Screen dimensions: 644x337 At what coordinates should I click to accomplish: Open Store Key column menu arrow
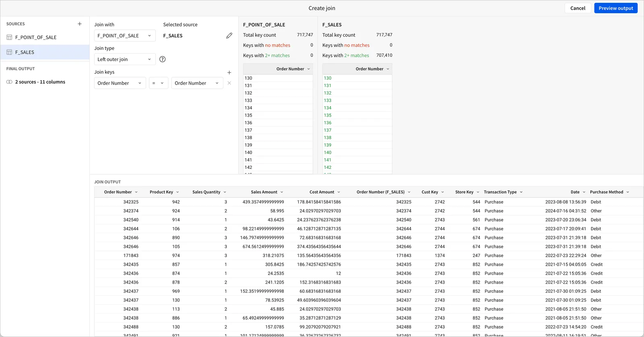(x=478, y=192)
